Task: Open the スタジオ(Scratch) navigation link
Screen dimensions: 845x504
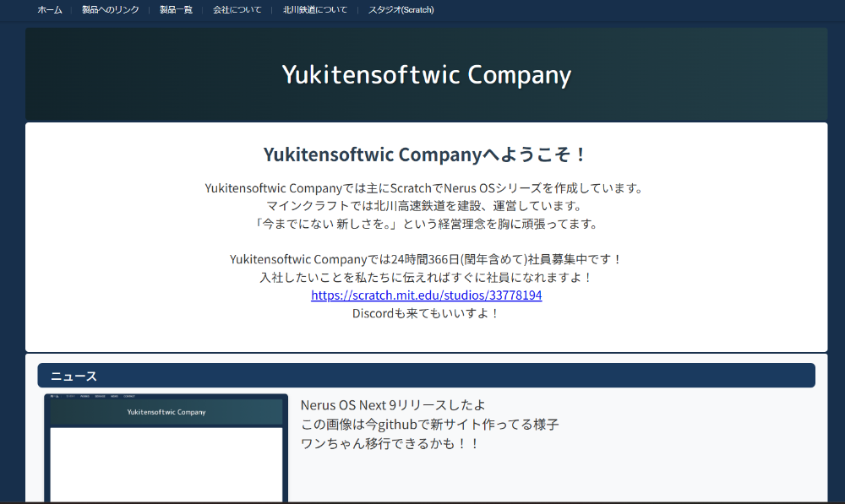Action: coord(401,10)
